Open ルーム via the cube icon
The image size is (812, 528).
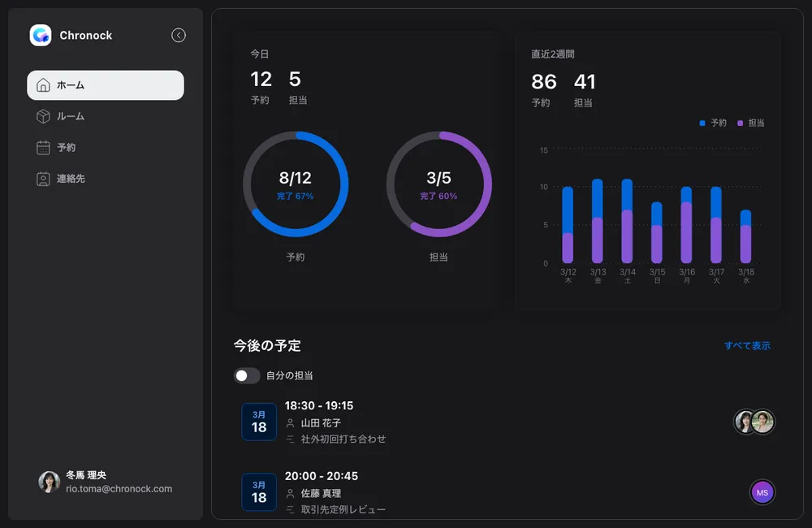pos(44,116)
